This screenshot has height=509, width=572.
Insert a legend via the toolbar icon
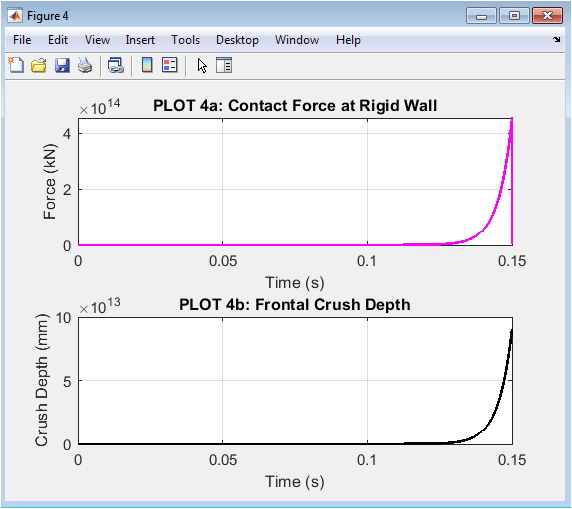[x=170, y=66]
